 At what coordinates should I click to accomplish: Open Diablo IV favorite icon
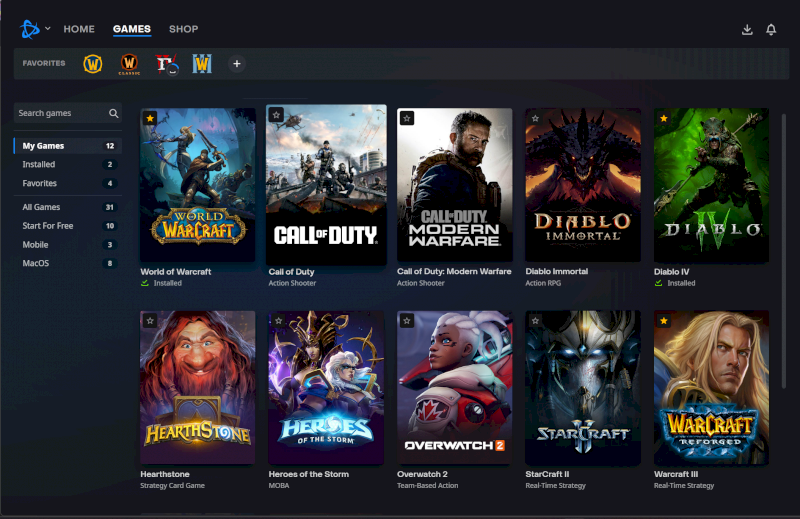tap(166, 64)
